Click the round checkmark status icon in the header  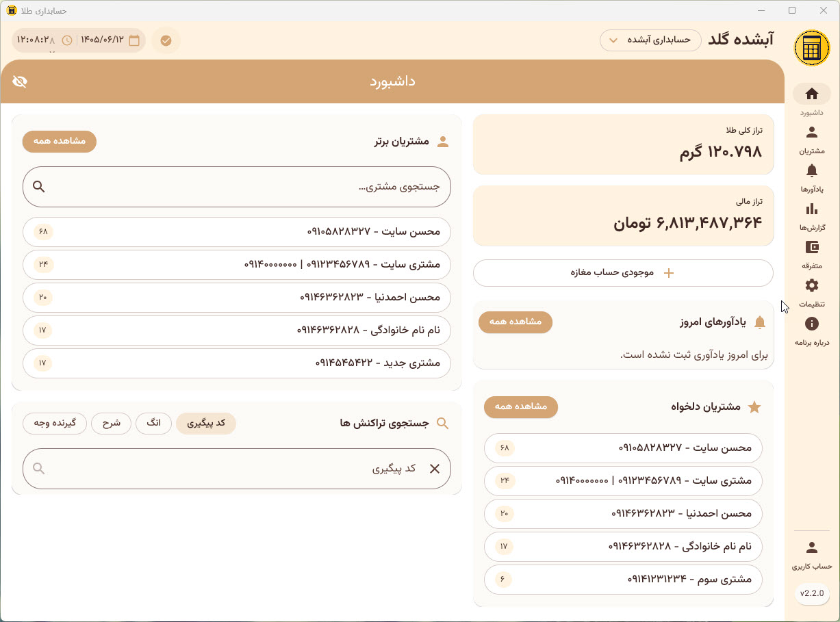(166, 40)
